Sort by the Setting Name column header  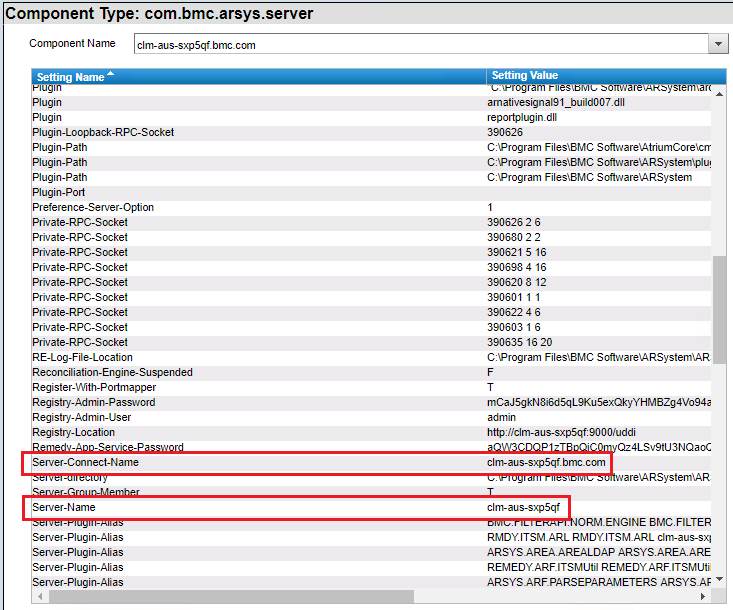259,76
